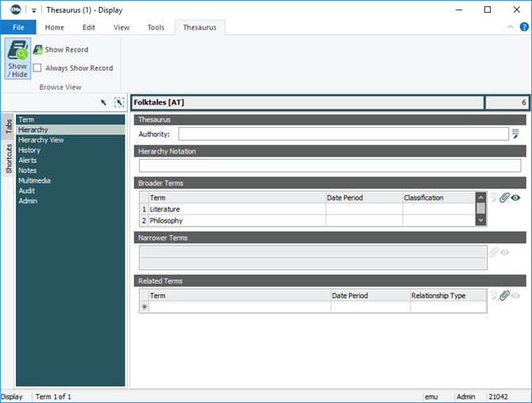This screenshot has height=403, width=532.
Task: Click the Broader Terms view eye icon
Action: (516, 198)
